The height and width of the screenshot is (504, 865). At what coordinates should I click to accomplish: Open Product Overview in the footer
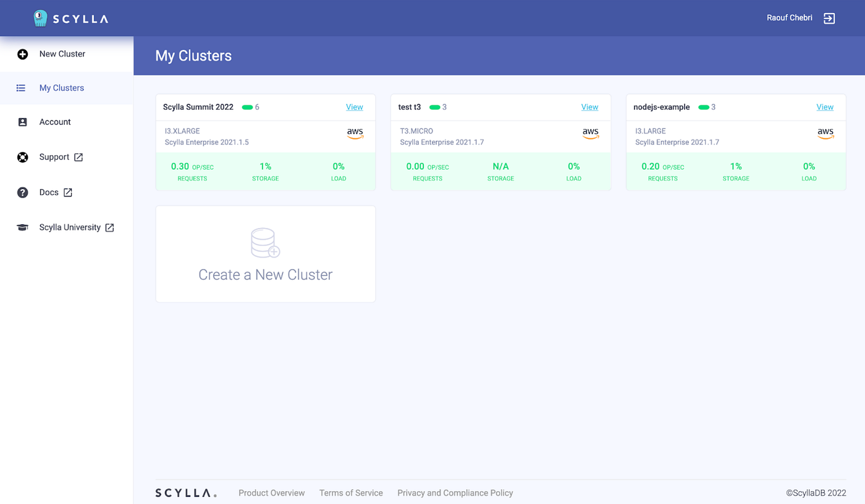point(271,493)
